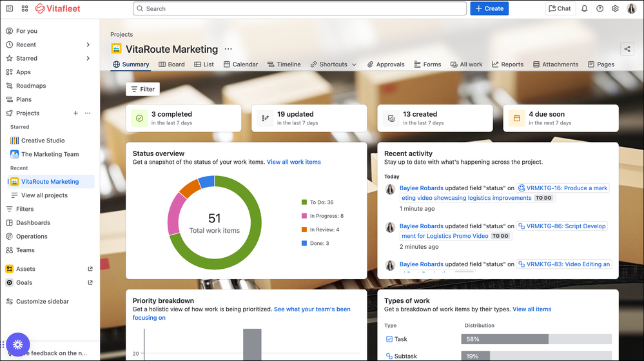Image resolution: width=644 pixels, height=361 pixels.
Task: Open the notifications bell icon
Action: (584, 8)
